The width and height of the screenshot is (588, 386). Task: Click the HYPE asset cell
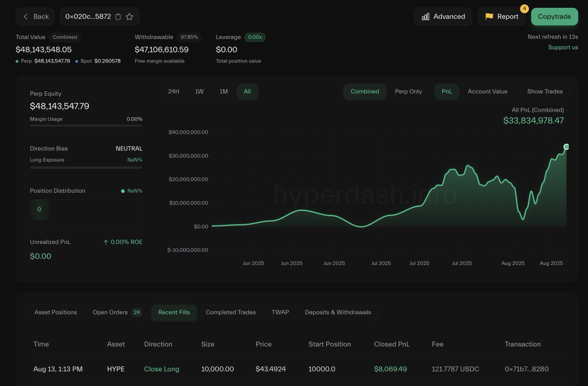click(x=116, y=369)
